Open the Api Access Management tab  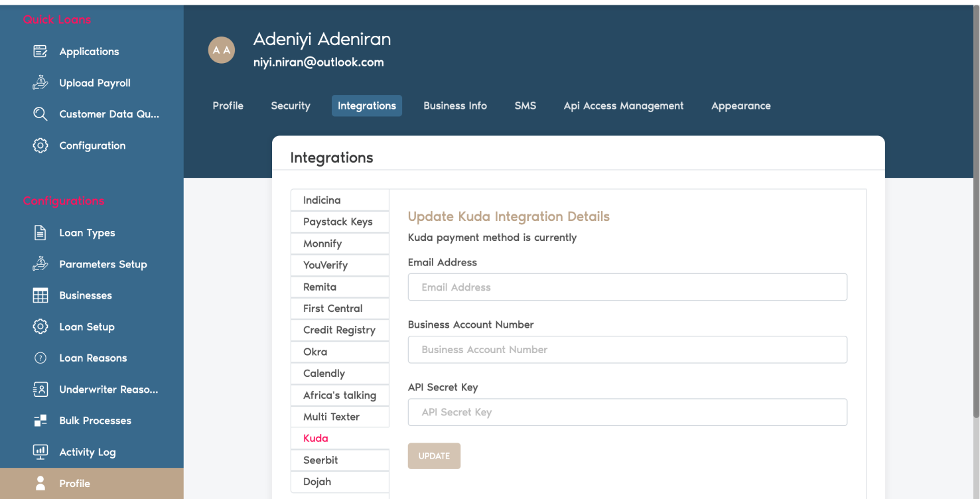[623, 106]
